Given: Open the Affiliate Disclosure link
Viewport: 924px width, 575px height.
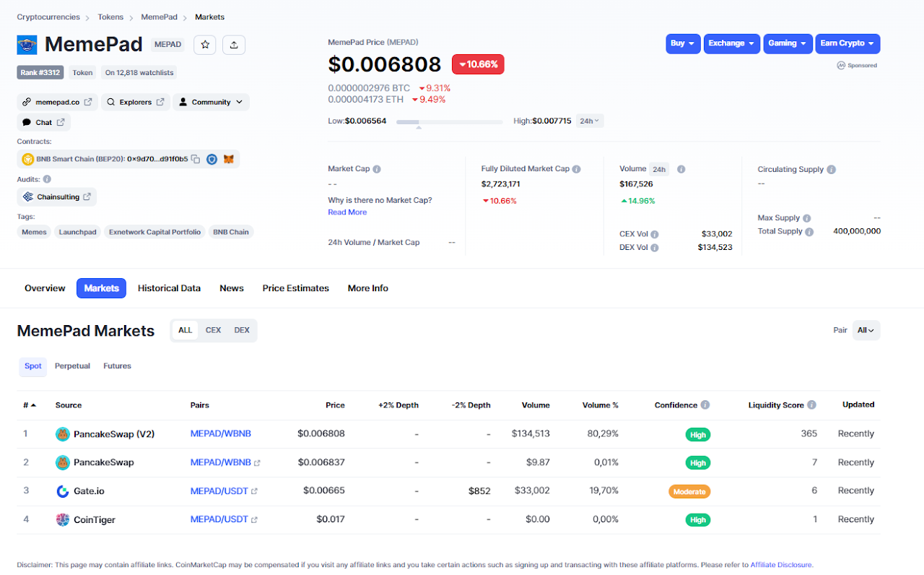Looking at the screenshot, I should coord(781,565).
